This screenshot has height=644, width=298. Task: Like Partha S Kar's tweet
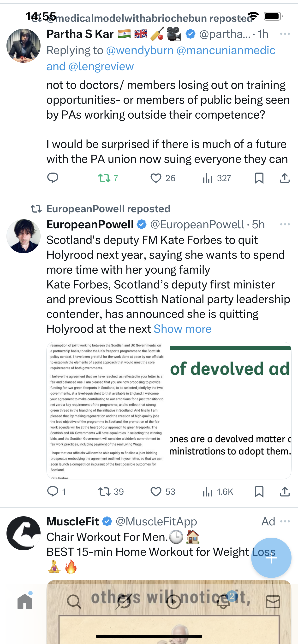point(156,178)
